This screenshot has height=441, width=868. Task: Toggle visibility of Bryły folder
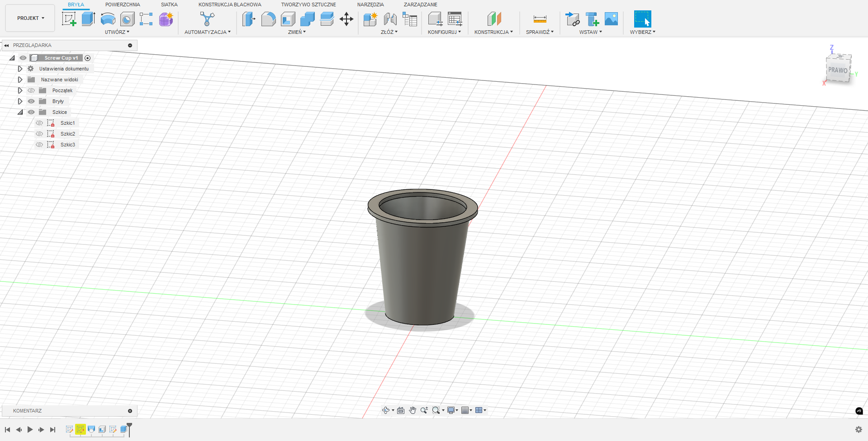coord(31,101)
